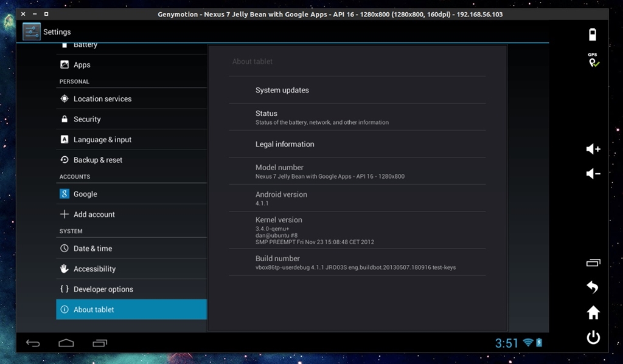The image size is (623, 364).
Task: Click the Settings app icon in header
Action: tap(32, 32)
